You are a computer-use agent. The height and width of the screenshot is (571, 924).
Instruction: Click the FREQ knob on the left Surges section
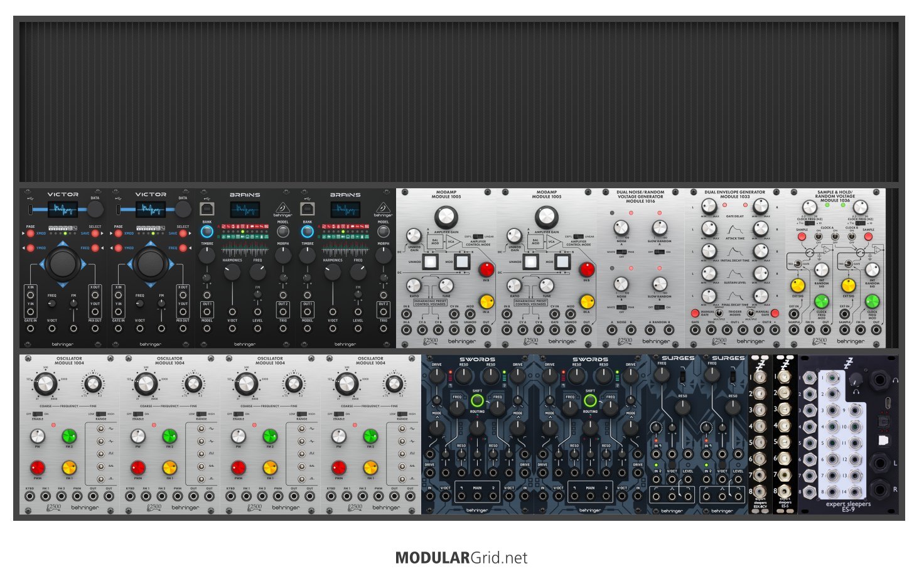(662, 375)
